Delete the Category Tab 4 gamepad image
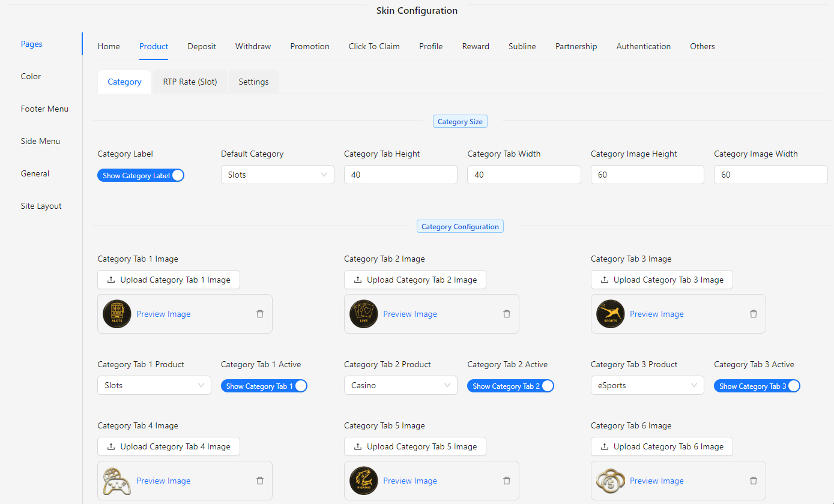Image resolution: width=834 pixels, height=504 pixels. (260, 481)
